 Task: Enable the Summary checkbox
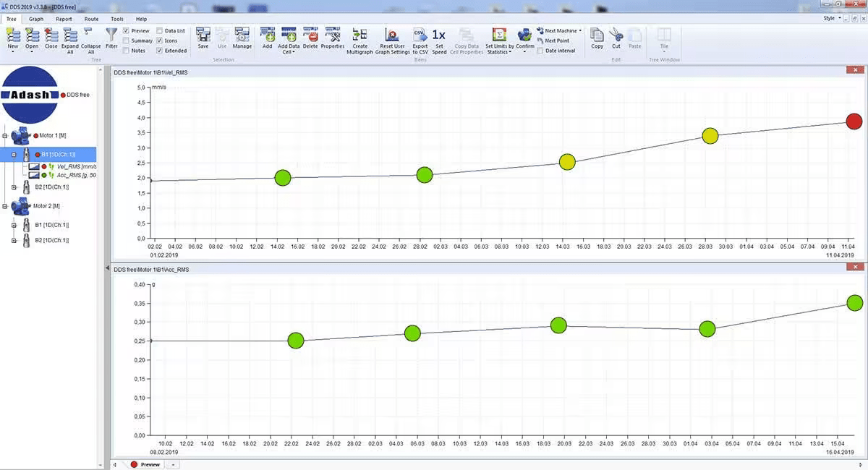[127, 40]
